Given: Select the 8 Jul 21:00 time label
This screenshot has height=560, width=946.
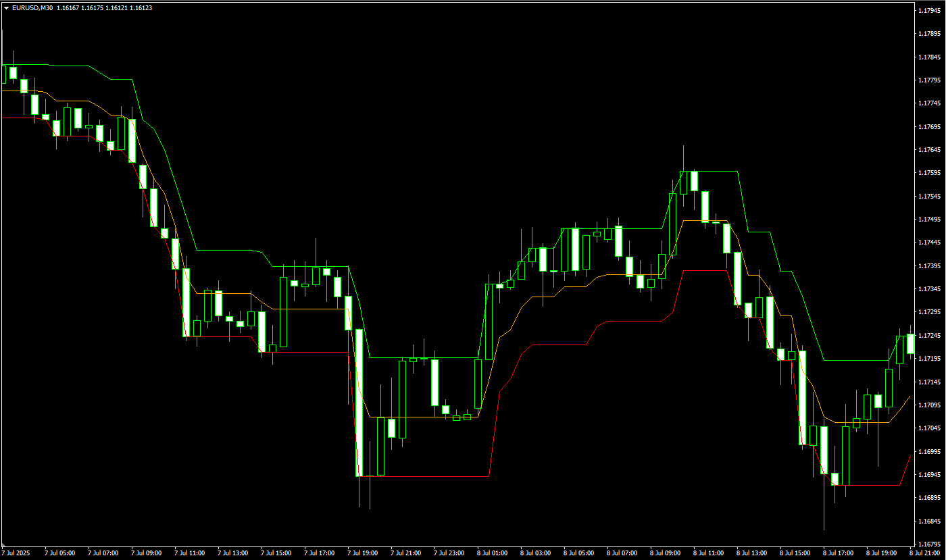Looking at the screenshot, I should tap(924, 553).
